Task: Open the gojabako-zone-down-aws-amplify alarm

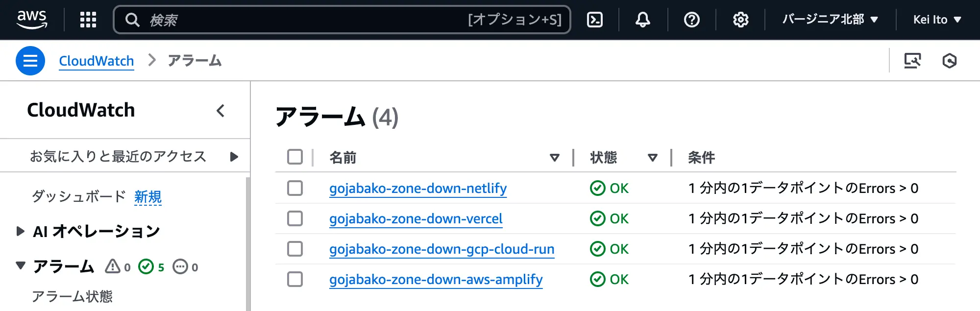Action: pyautogui.click(x=436, y=279)
